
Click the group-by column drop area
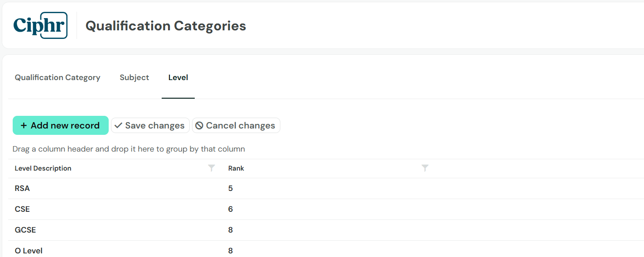pos(326,149)
